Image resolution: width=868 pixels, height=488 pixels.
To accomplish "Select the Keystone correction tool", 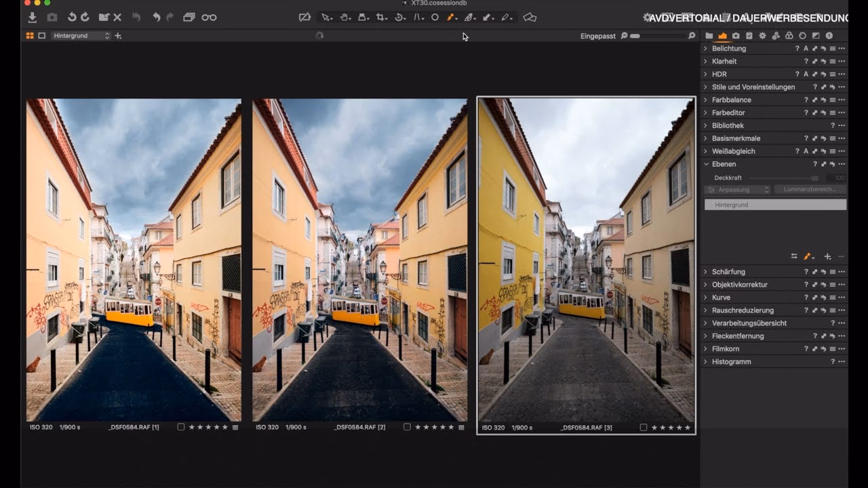I will point(418,17).
